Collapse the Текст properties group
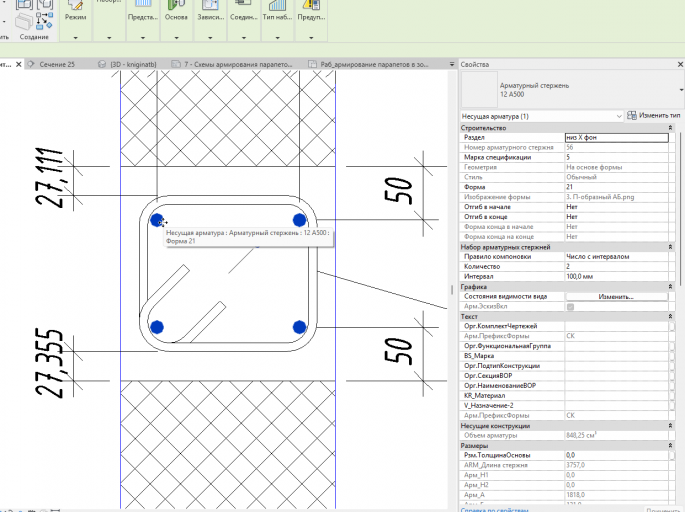Viewport: 685px width, 512px height. 670,317
